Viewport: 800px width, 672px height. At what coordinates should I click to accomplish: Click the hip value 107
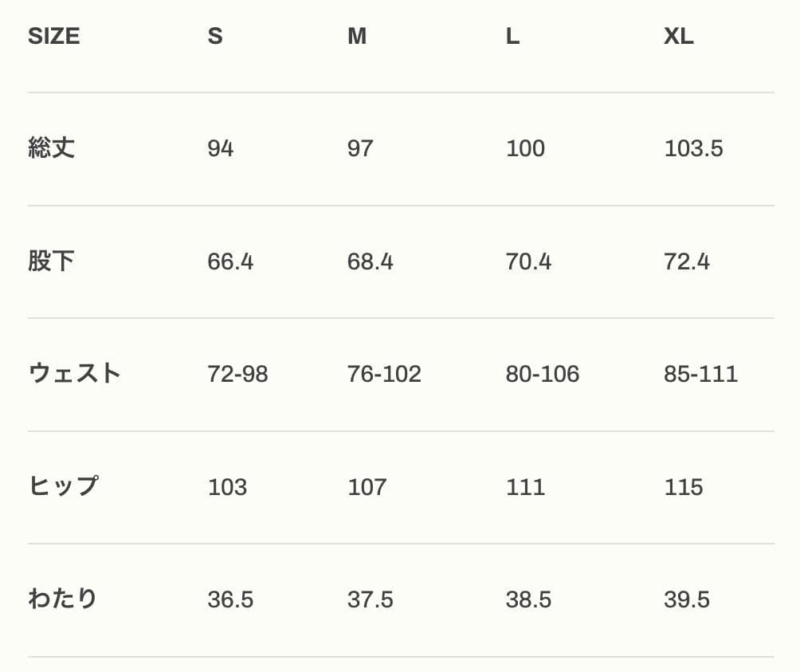[367, 487]
